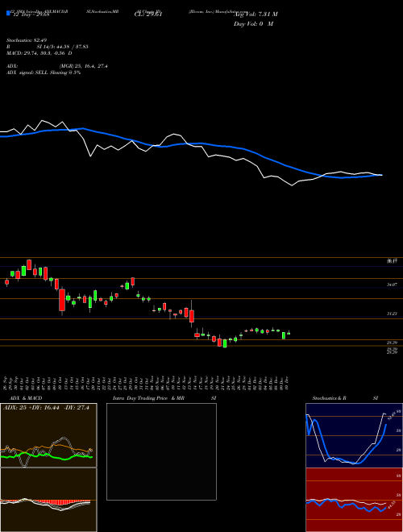This screenshot has width=403, height=532.
Task: Click the 'MACD: 29.74, 30.3, -0.56 D' line
Action: point(39,53)
